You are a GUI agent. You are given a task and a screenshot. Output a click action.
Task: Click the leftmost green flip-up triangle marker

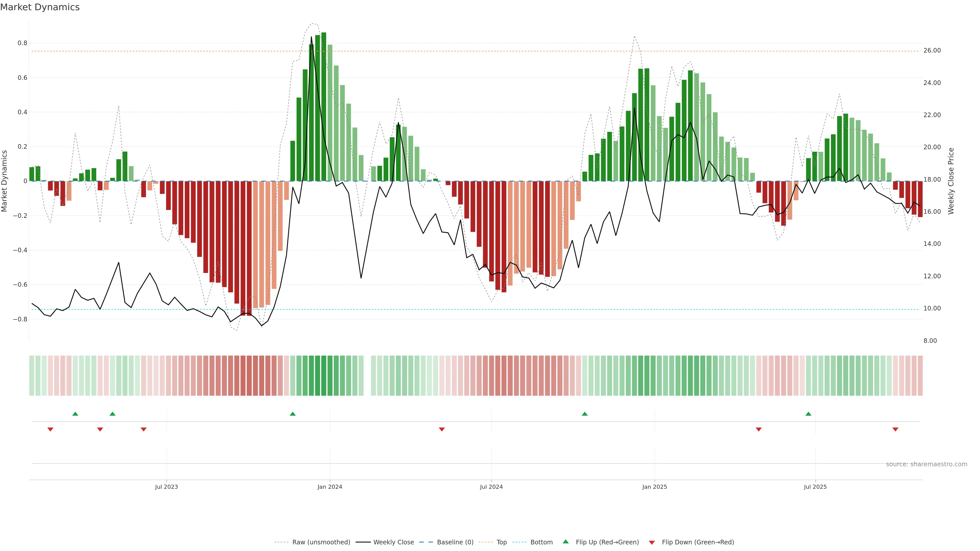tap(75, 414)
